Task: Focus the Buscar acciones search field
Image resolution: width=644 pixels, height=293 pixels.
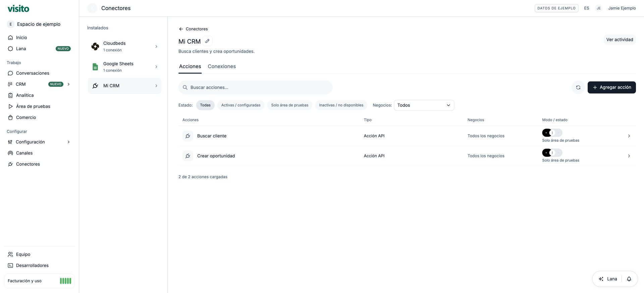Action: pyautogui.click(x=256, y=87)
